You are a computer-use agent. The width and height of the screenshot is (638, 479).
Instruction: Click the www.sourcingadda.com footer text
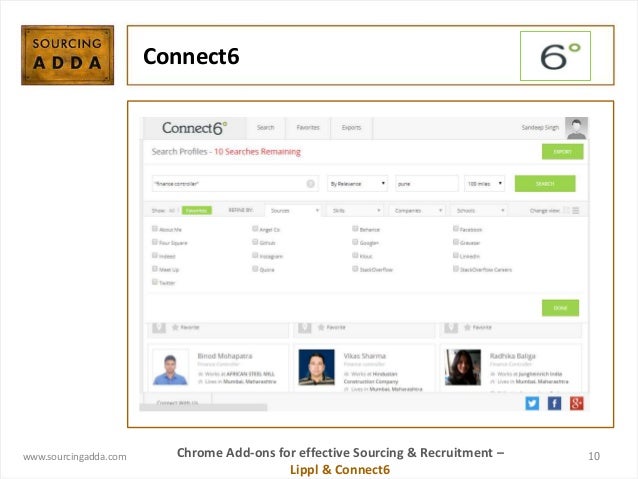[75, 457]
